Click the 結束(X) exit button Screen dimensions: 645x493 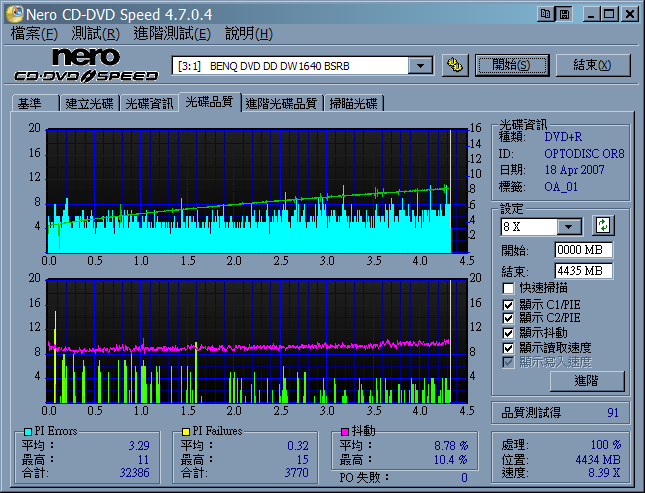coord(593,65)
